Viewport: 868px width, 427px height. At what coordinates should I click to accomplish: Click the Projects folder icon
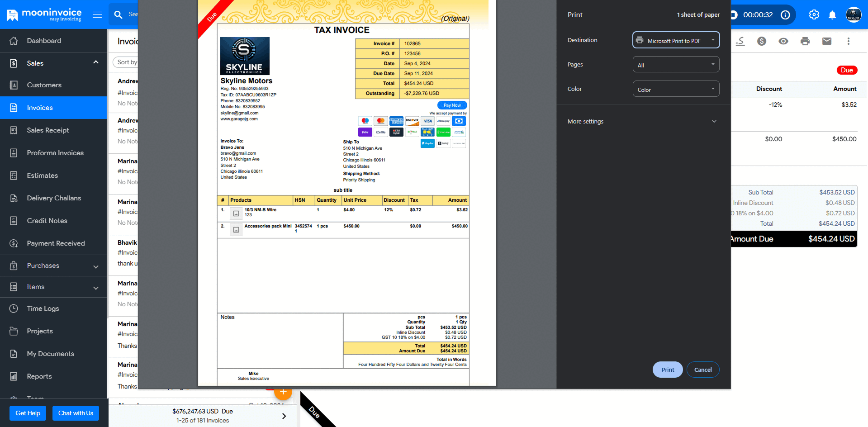coord(14,331)
